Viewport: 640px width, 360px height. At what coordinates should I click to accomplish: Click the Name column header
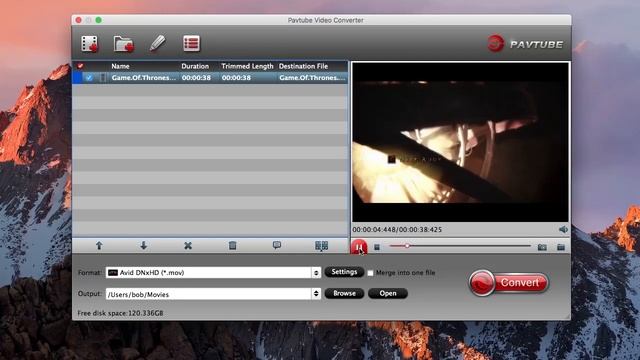120,66
